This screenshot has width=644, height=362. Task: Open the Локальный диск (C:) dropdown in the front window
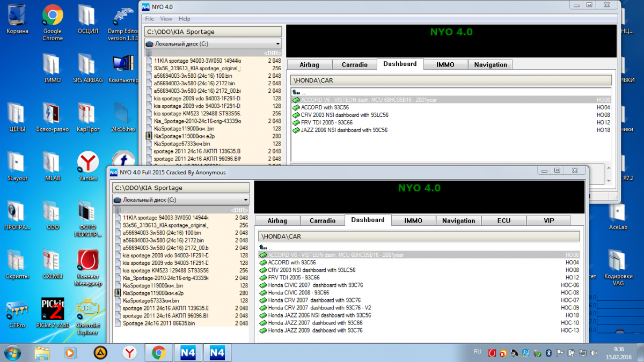(181, 200)
